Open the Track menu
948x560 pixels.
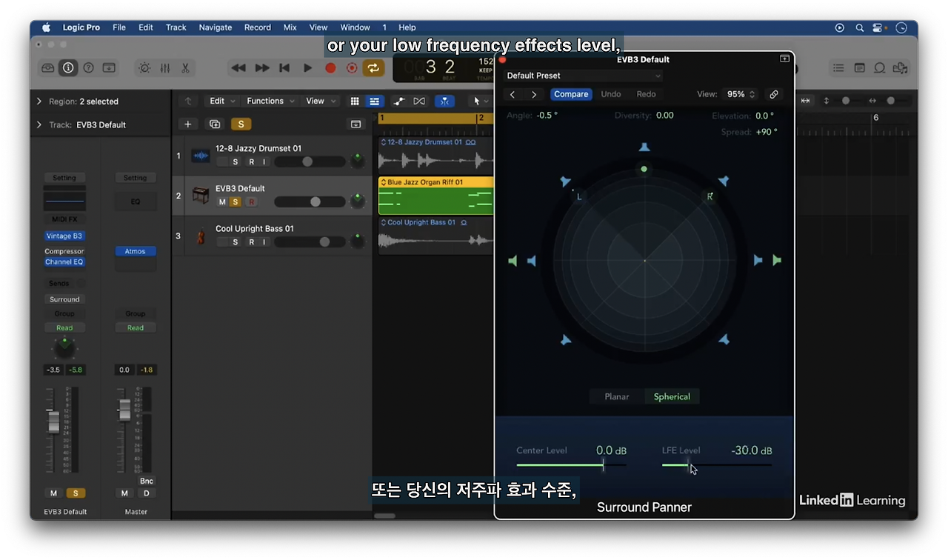pos(176,27)
